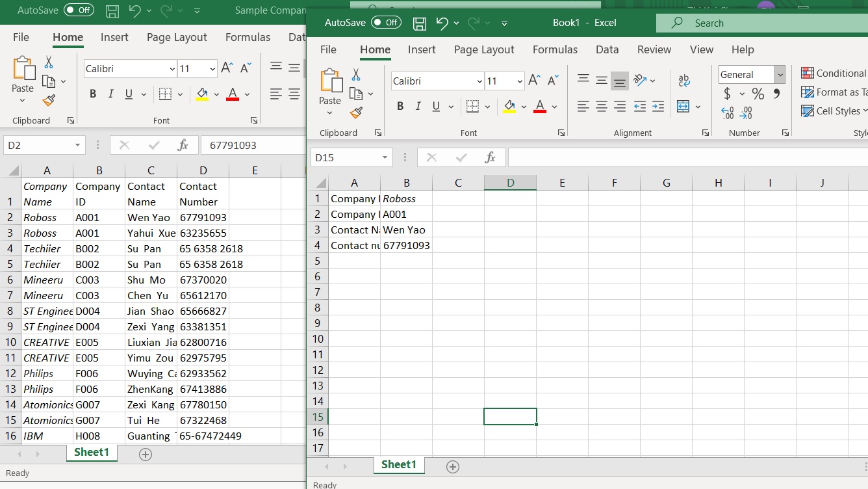Toggle Bold formatting in Book1 ribbon
This screenshot has width=868, height=489.
point(400,107)
